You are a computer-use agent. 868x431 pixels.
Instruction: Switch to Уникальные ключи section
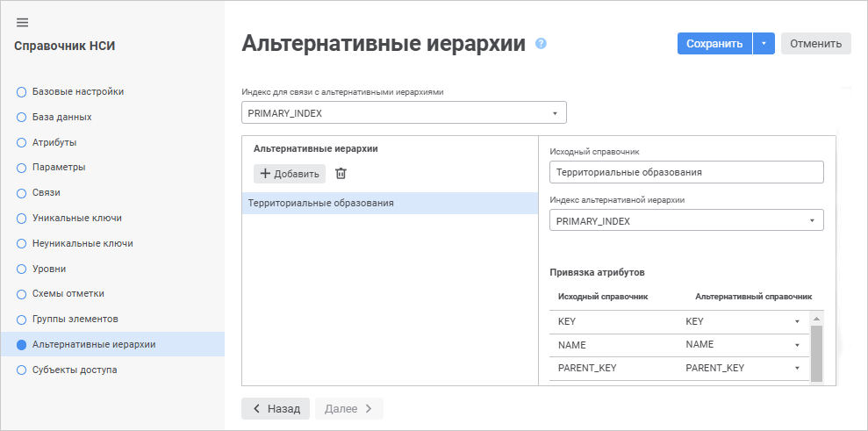tap(76, 218)
